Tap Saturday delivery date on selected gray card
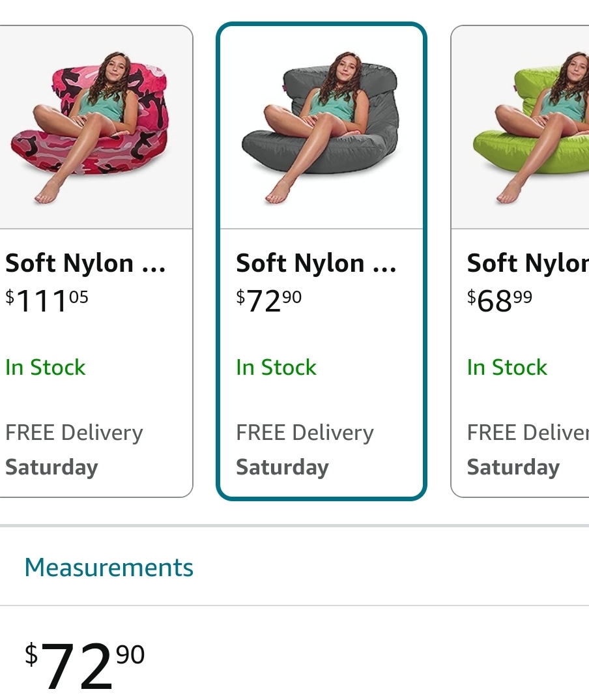 [282, 467]
